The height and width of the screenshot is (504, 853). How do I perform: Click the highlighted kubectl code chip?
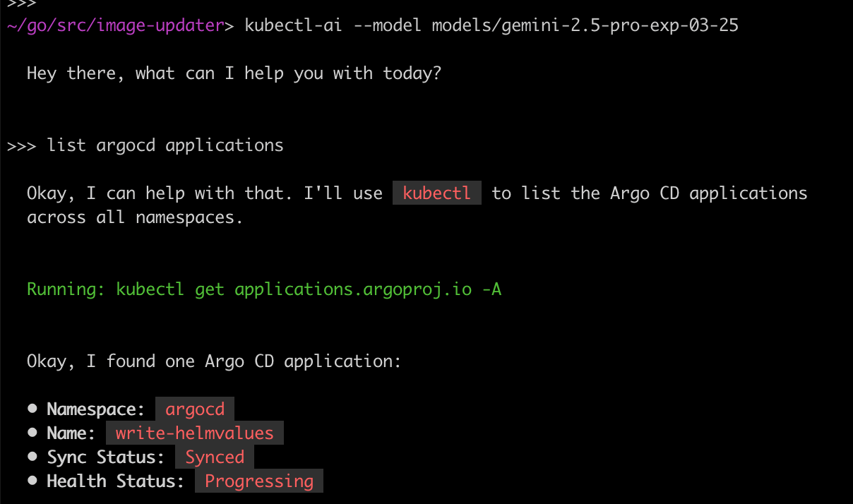pos(436,193)
